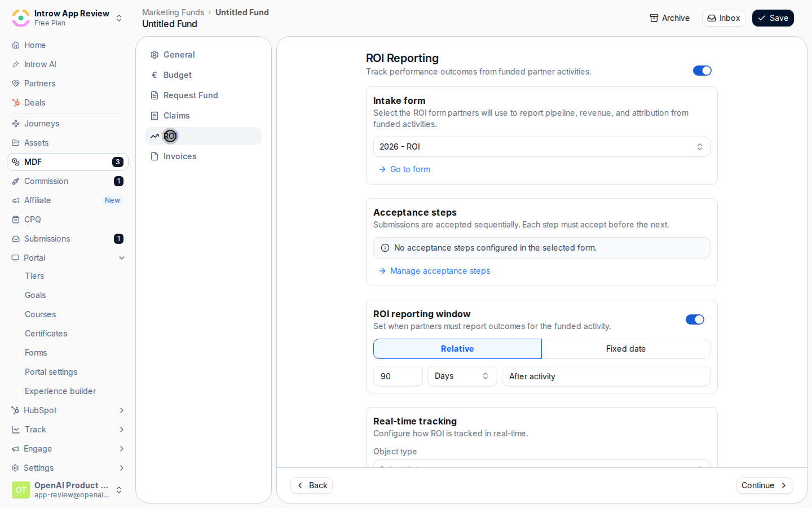Click the Commission sidebar icon
This screenshot has width=812, height=508.
pos(16,181)
